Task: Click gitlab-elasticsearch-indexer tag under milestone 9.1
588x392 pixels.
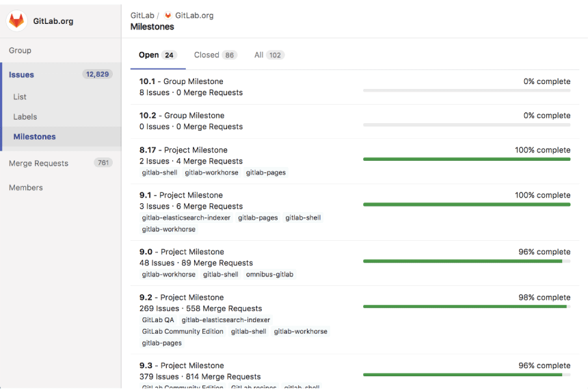Action: (x=186, y=218)
